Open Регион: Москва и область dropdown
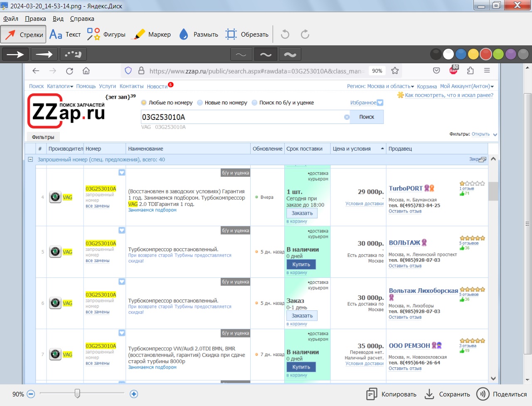532x406 pixels. [381, 86]
